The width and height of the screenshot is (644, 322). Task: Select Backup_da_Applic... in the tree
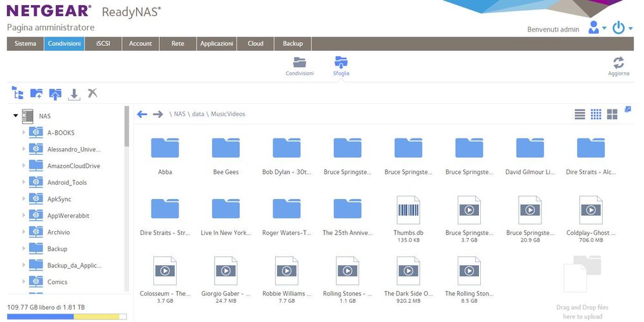74,265
